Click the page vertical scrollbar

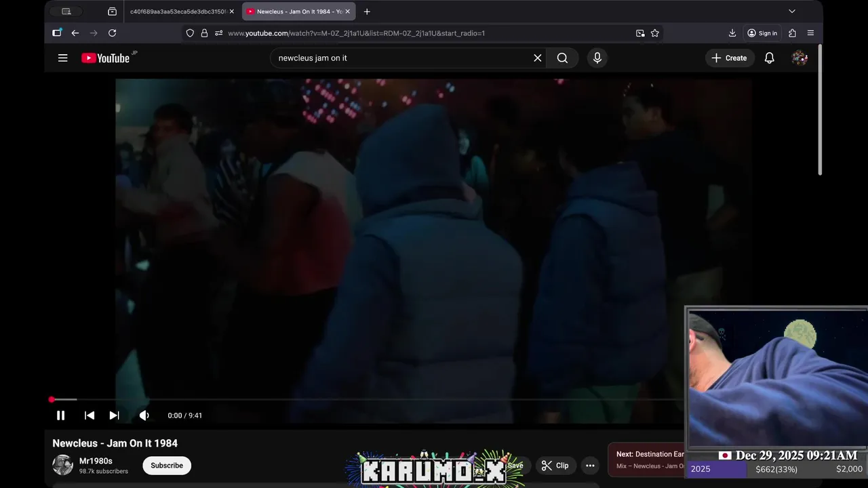pos(820,110)
